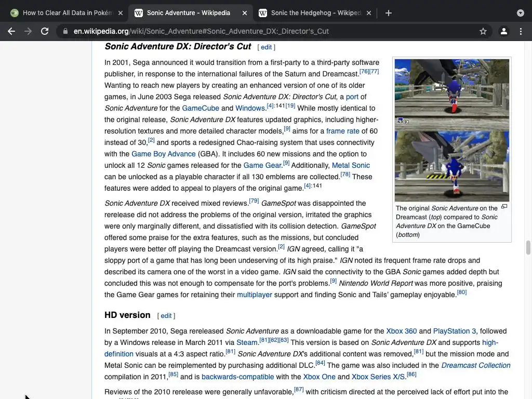Screen dimensions: 532x399
Task: Open the Game Gear link
Action: (x=262, y=165)
